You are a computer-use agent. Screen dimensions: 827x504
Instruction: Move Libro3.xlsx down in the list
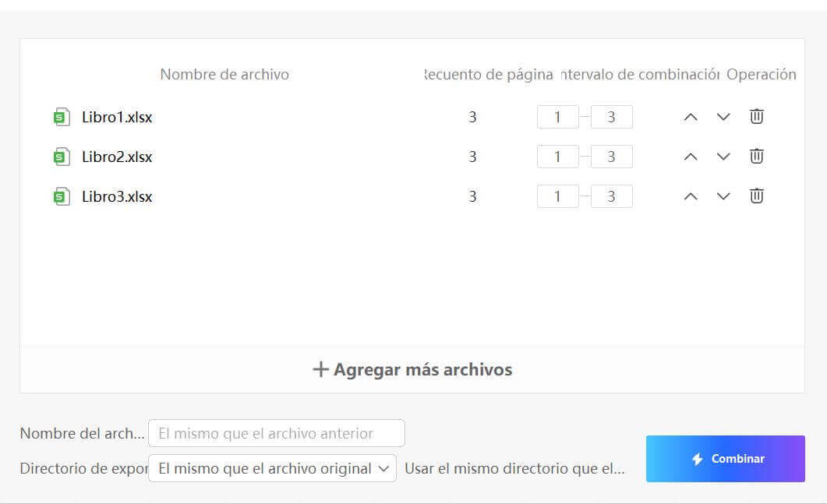723,196
